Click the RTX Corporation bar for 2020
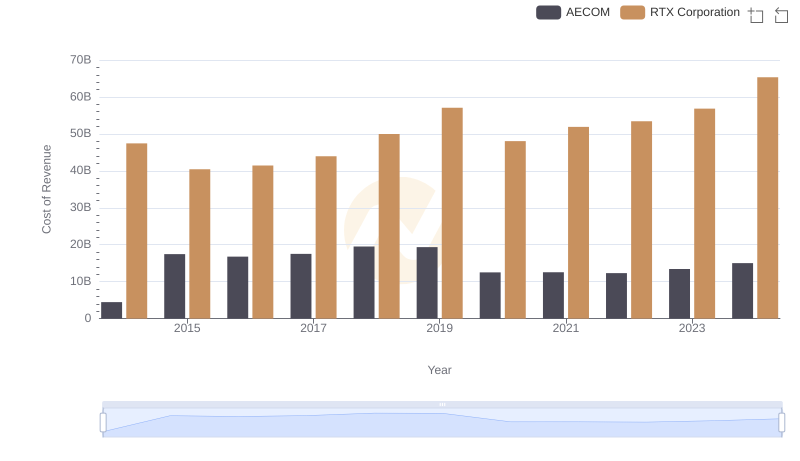800x461 pixels. (x=515, y=230)
